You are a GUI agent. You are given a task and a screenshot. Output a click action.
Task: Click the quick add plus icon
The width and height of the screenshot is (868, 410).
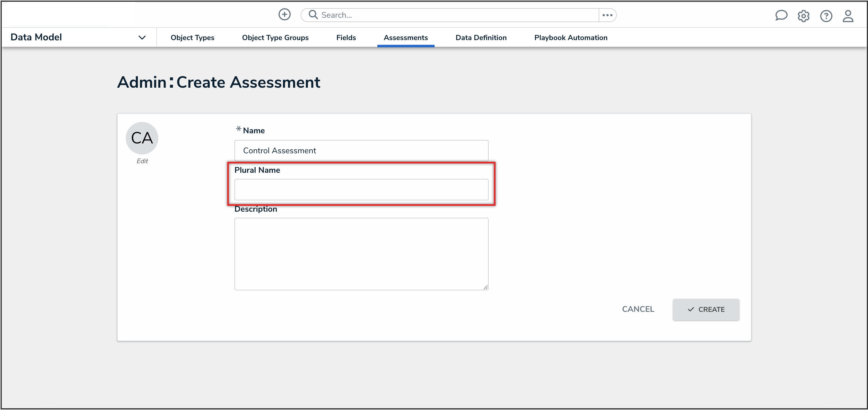(x=284, y=15)
